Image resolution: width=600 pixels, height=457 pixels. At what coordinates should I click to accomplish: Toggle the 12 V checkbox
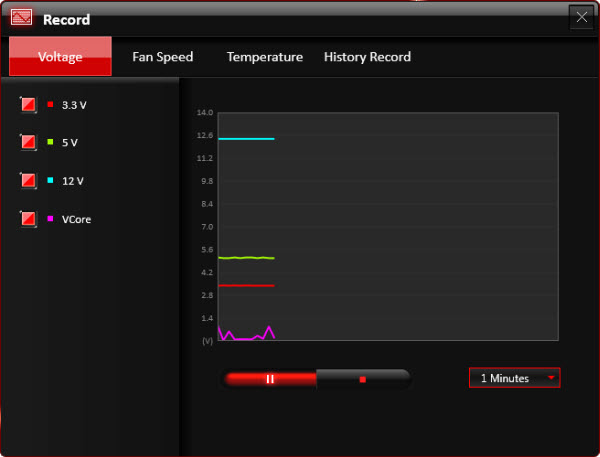point(28,180)
